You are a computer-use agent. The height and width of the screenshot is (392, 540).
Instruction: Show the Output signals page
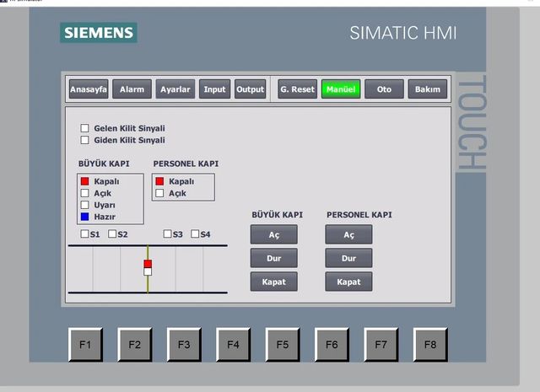251,89
